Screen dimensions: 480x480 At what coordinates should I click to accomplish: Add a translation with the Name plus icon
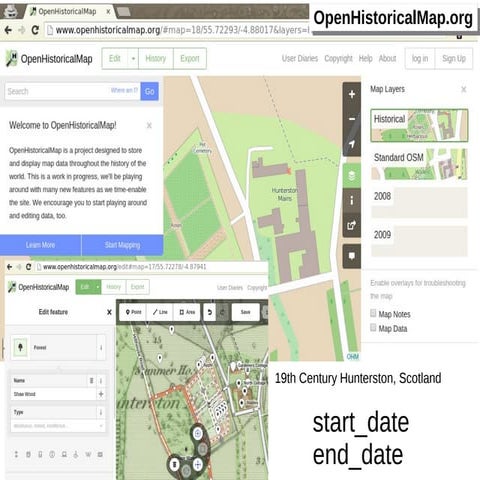(x=101, y=394)
